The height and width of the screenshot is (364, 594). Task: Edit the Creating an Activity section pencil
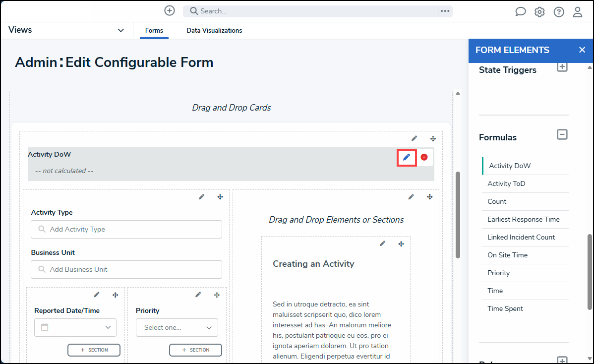coord(382,243)
